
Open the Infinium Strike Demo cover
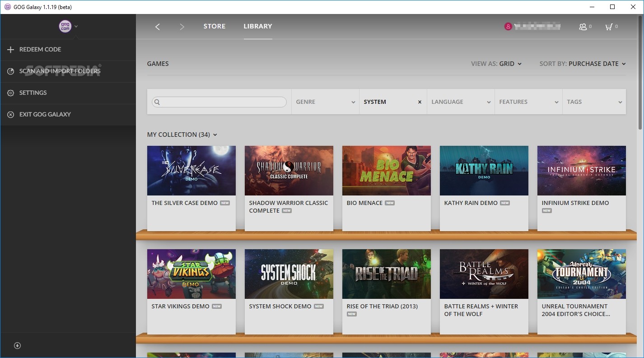pyautogui.click(x=582, y=171)
